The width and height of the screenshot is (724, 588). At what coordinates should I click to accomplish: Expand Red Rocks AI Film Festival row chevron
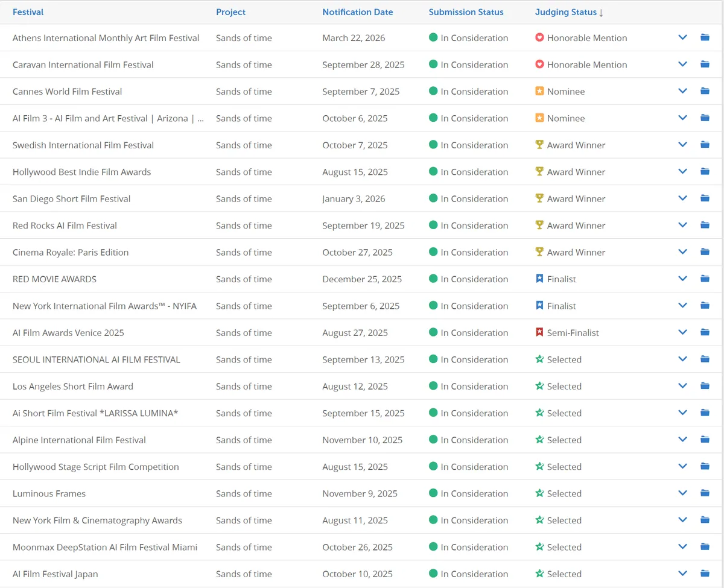pyautogui.click(x=682, y=226)
